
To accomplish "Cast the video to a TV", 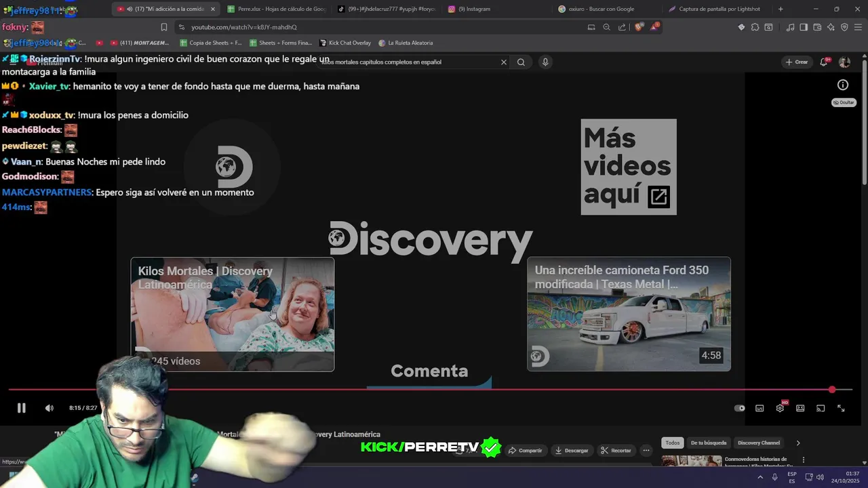I will point(821,408).
